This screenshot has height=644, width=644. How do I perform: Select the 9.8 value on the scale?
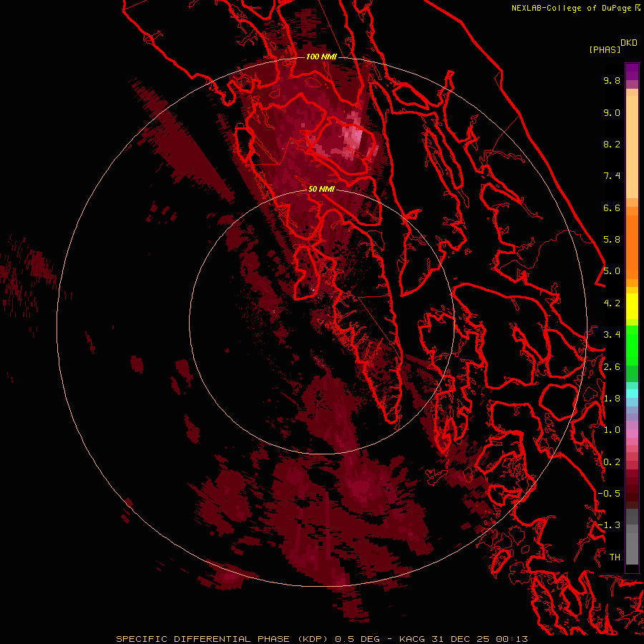point(612,80)
